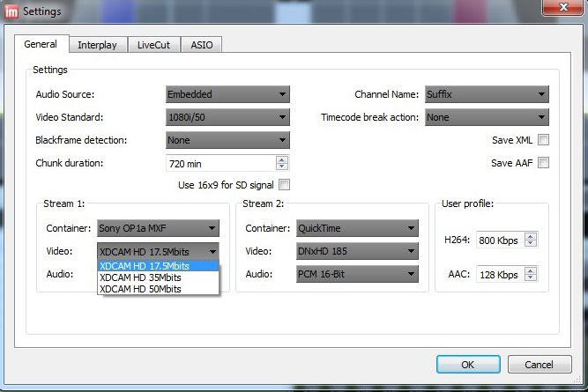Open Stream 2 Audio PCM dropdown
588x392 pixels.
(x=357, y=274)
